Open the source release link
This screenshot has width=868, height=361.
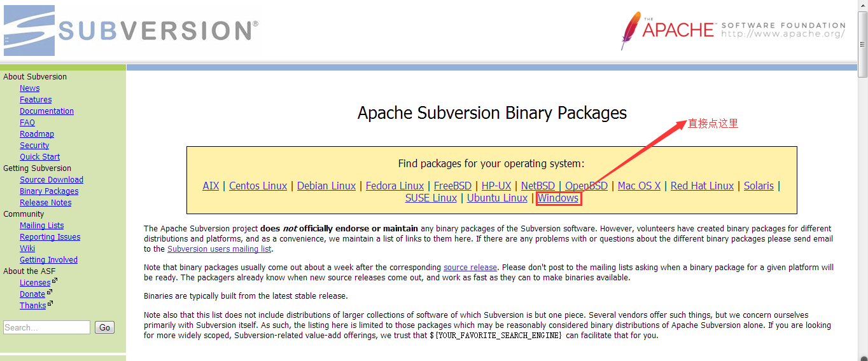(x=470, y=267)
